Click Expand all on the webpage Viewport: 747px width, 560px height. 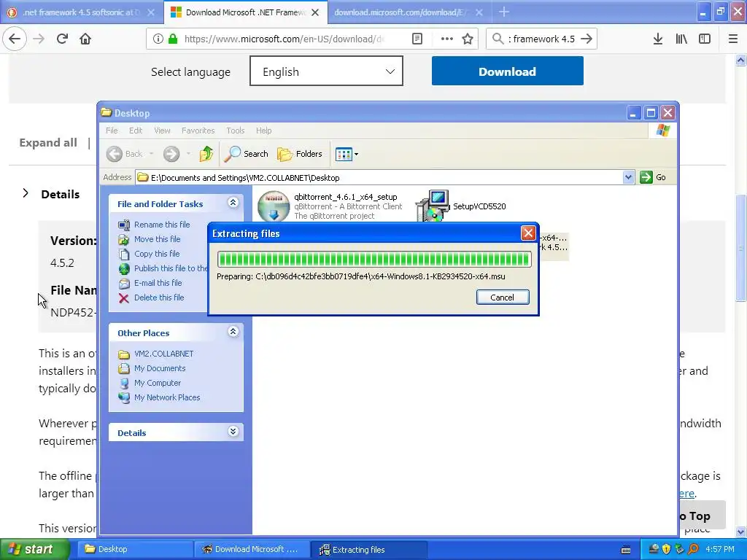point(48,143)
